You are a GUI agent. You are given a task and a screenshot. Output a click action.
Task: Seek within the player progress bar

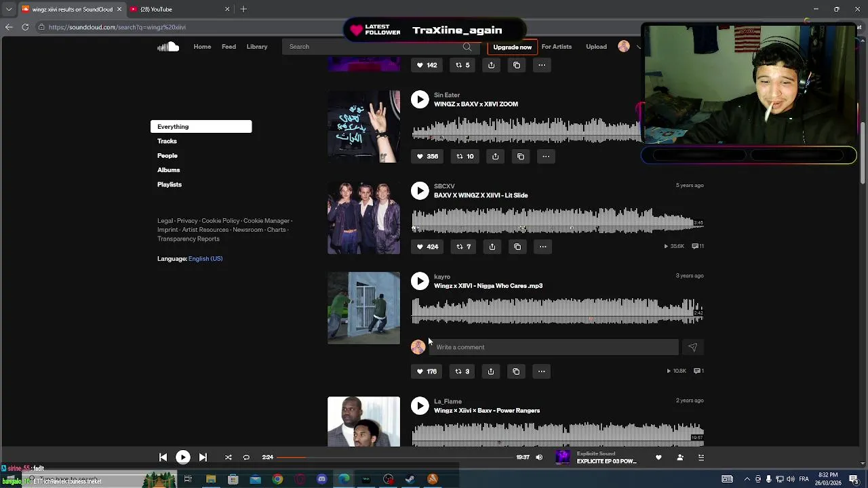[395, 457]
